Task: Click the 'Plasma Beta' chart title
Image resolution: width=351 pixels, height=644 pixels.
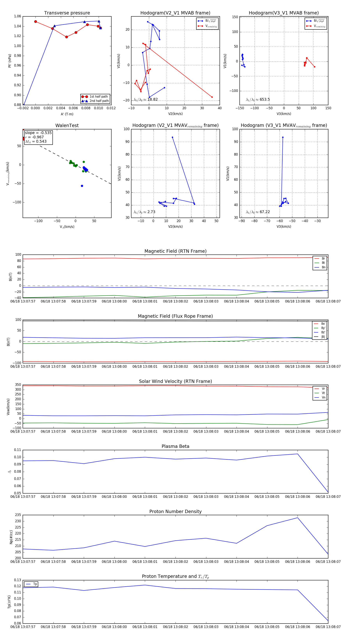Action: coord(175,446)
